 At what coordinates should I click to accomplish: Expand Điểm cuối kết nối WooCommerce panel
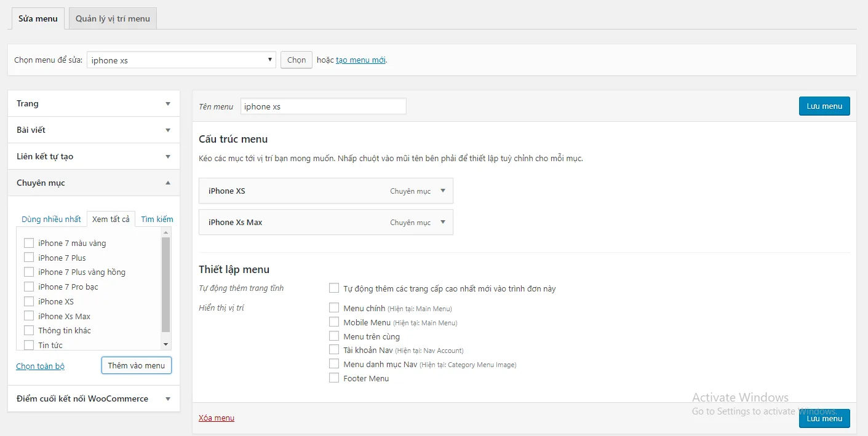click(94, 398)
